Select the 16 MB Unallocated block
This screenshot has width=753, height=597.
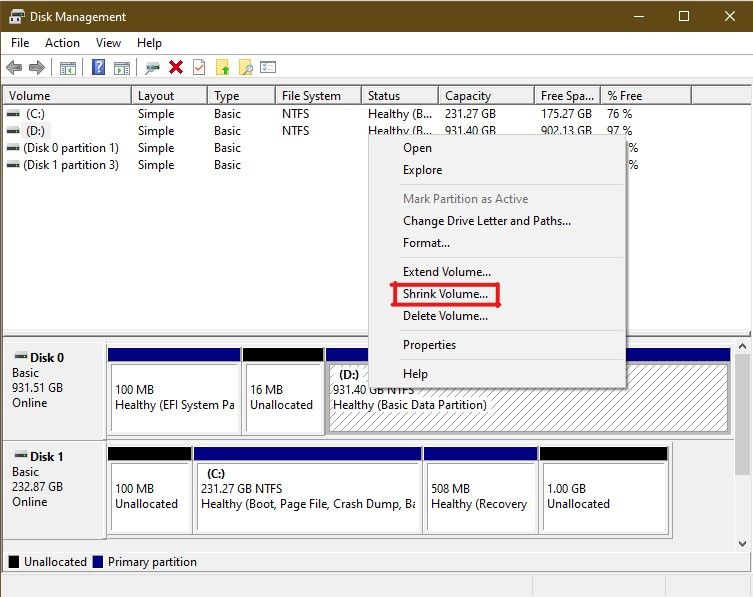[283, 391]
